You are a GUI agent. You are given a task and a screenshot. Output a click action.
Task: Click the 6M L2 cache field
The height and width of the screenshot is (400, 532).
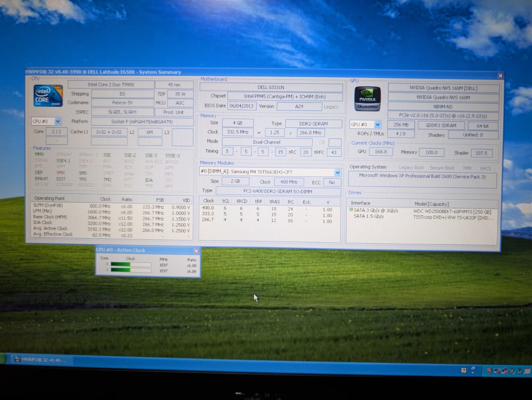[150, 132]
